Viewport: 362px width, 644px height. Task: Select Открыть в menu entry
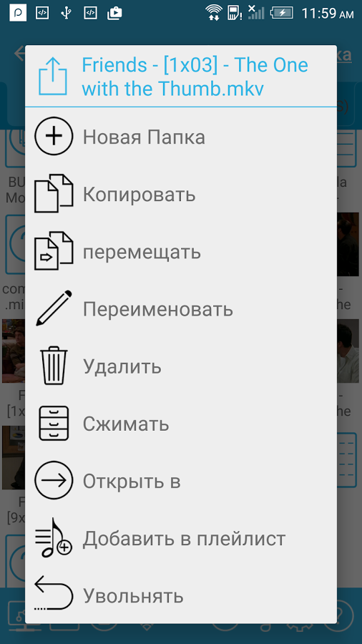(x=132, y=481)
